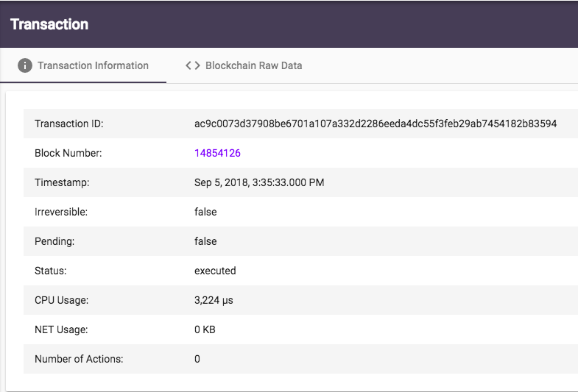Open the Blockchain Raw Data tab
578x392 pixels.
click(x=244, y=65)
